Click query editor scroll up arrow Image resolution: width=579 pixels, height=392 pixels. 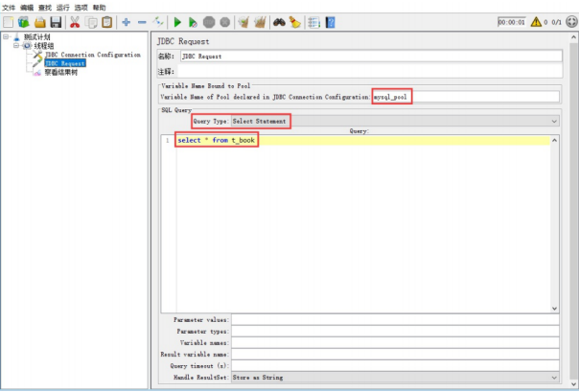tap(554, 140)
